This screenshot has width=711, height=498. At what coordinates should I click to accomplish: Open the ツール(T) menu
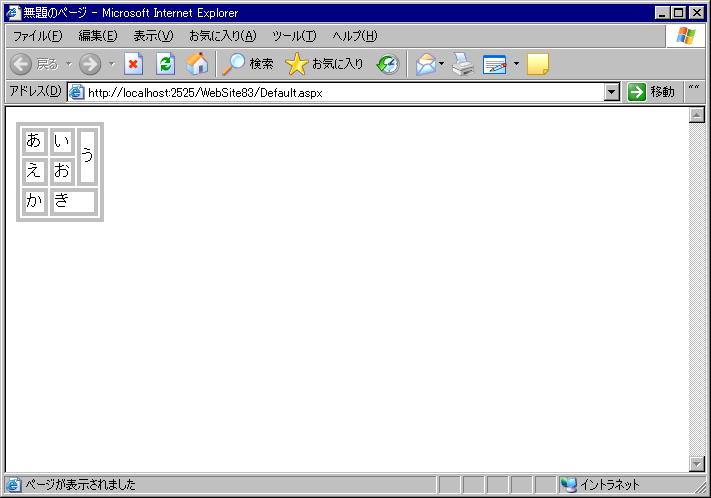(294, 36)
